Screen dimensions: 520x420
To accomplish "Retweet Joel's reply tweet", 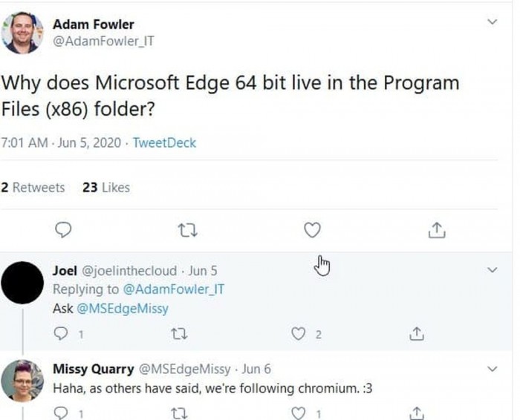I will [x=179, y=334].
